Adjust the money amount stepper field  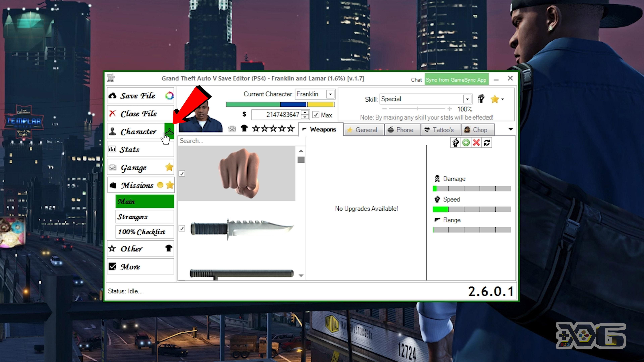pyautogui.click(x=305, y=115)
